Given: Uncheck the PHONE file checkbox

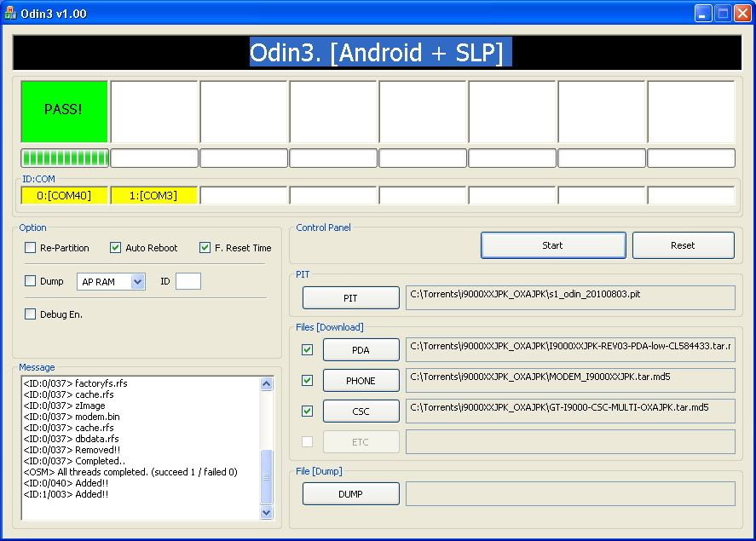Looking at the screenshot, I should click(x=307, y=381).
